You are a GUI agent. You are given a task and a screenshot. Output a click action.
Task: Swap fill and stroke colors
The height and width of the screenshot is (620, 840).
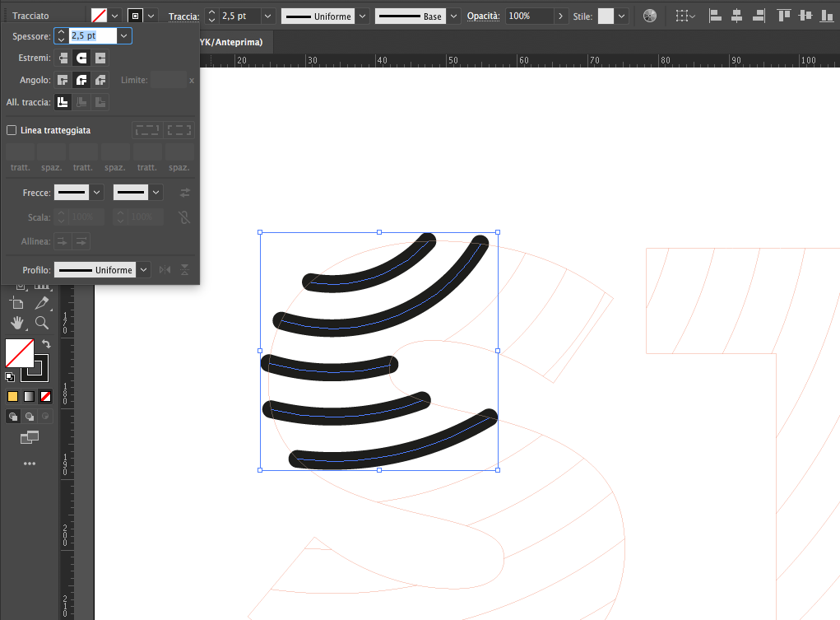point(47,344)
